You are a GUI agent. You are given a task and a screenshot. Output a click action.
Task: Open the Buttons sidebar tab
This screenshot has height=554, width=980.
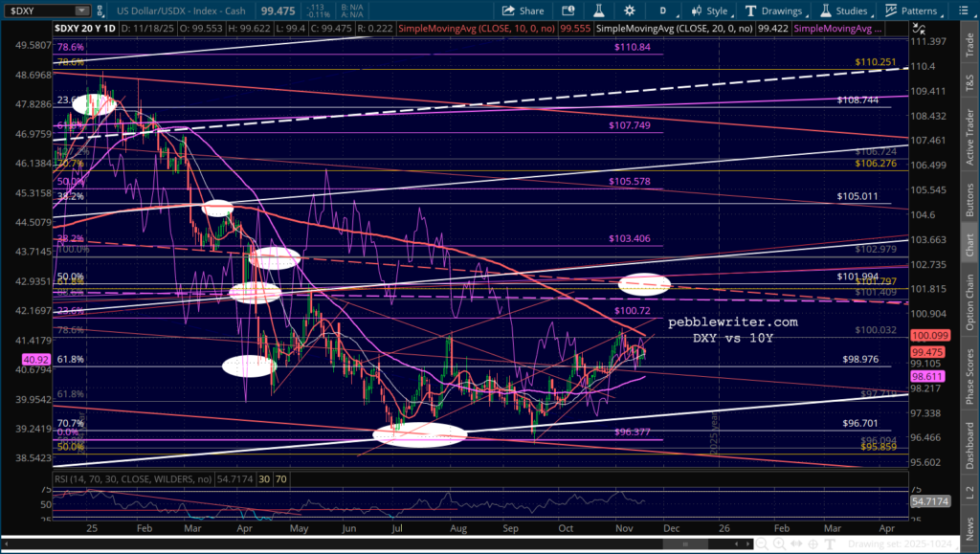(x=969, y=199)
